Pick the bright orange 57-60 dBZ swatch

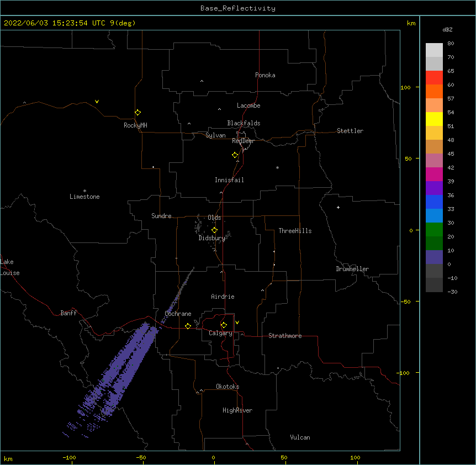434,91
